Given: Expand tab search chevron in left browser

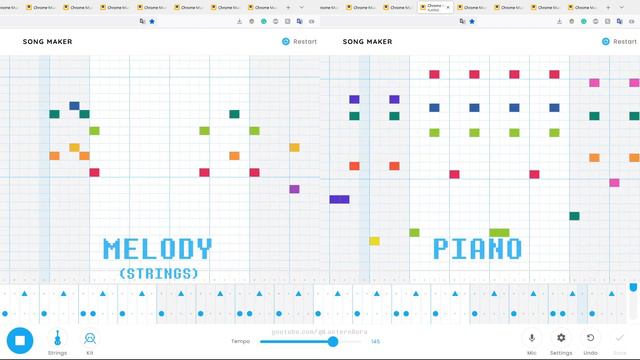Looking at the screenshot, I should pyautogui.click(x=302, y=7).
